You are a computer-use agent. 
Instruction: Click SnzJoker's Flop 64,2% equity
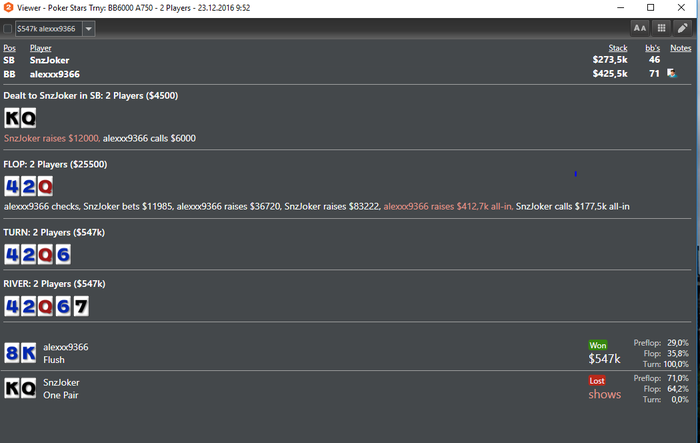(678, 389)
